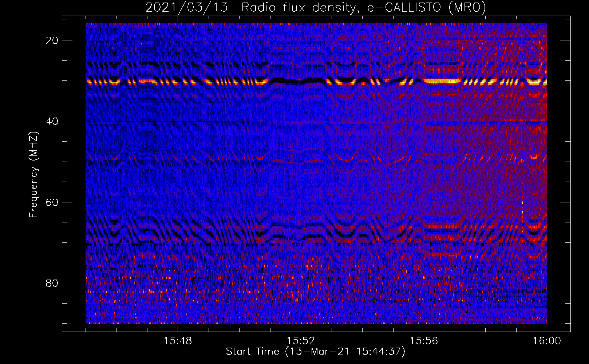
Task: Click the 15:48 time tick label
Action: [x=178, y=341]
